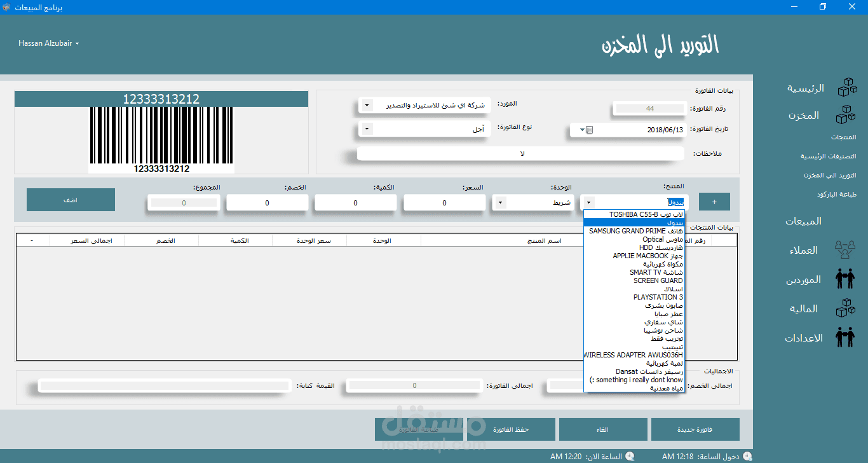The image size is (868, 463).
Task: Click حفظ الفاتورة save invoice button
Action: pos(511,429)
